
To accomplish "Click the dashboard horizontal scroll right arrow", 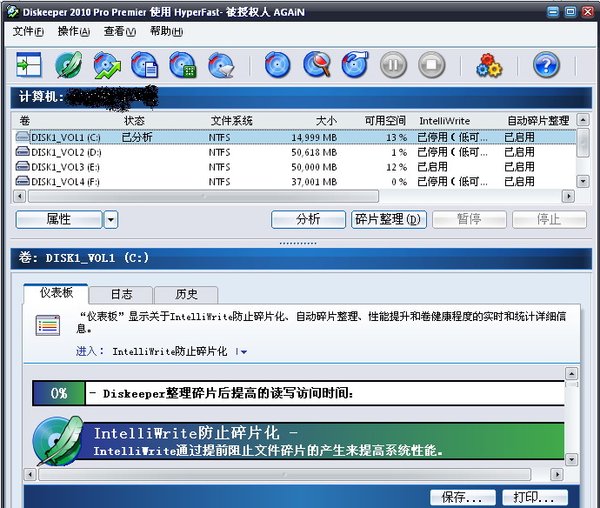I will (x=557, y=475).
